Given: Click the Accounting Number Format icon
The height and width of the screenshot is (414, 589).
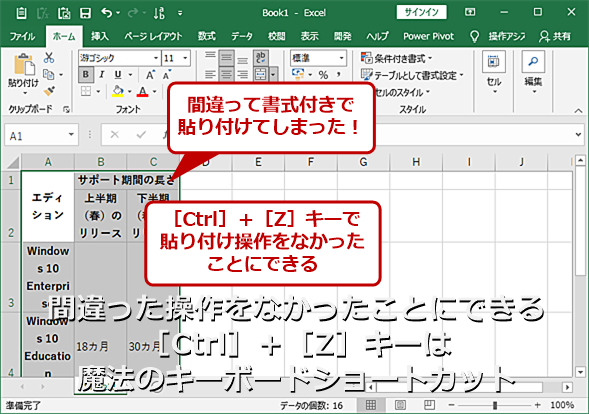Looking at the screenshot, I should coord(298,74).
